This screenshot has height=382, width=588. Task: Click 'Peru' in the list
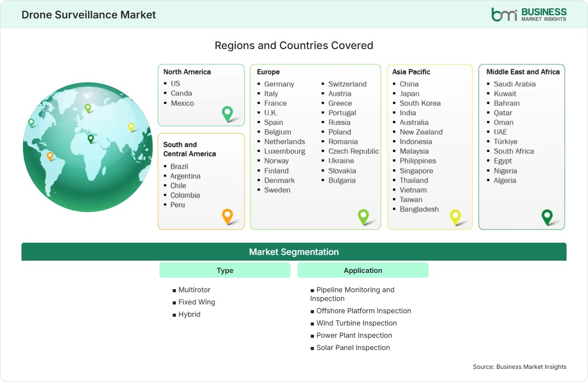point(177,205)
